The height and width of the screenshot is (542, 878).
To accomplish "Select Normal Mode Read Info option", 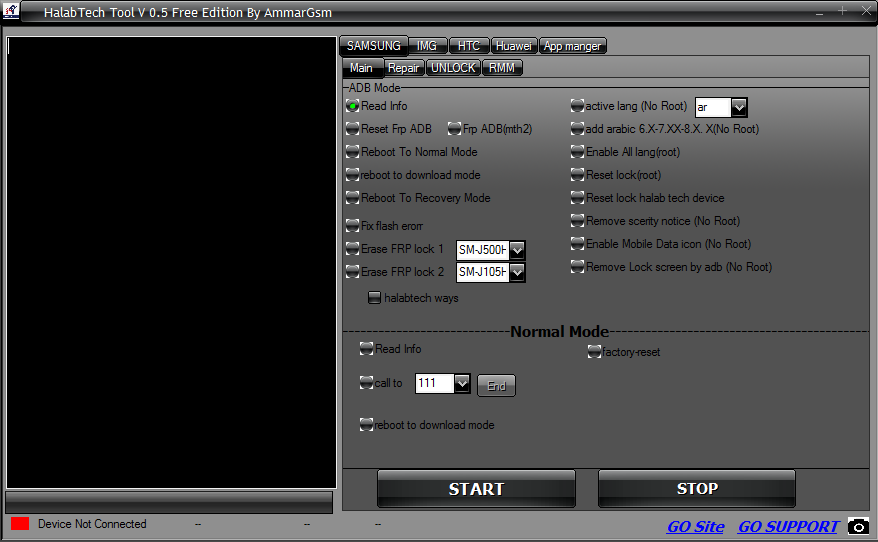I will 366,349.
